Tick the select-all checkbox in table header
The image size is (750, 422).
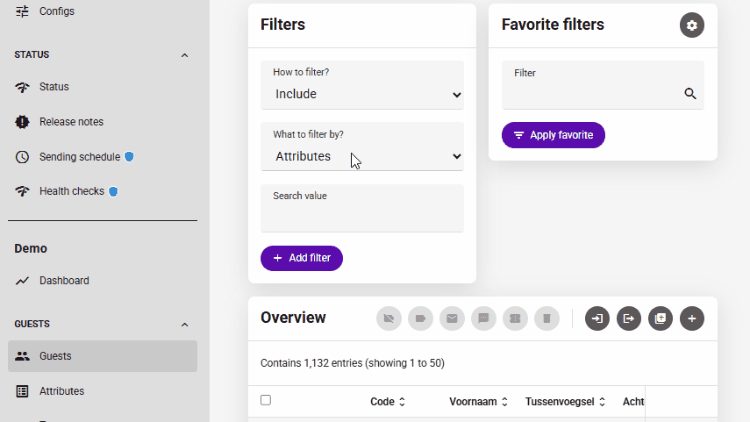tap(265, 400)
